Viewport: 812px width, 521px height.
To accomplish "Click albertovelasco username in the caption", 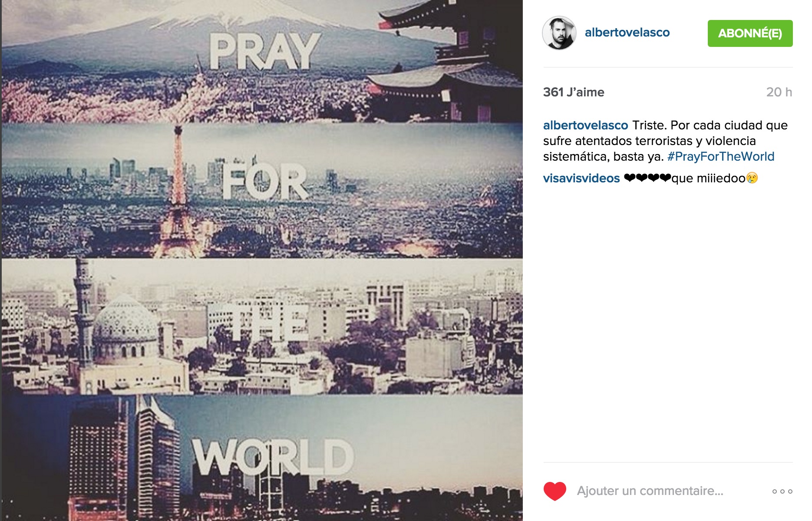I will coord(585,125).
